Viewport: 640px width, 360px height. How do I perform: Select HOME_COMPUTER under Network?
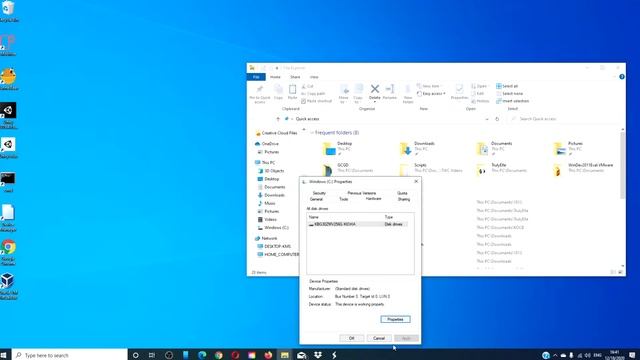coord(278,254)
